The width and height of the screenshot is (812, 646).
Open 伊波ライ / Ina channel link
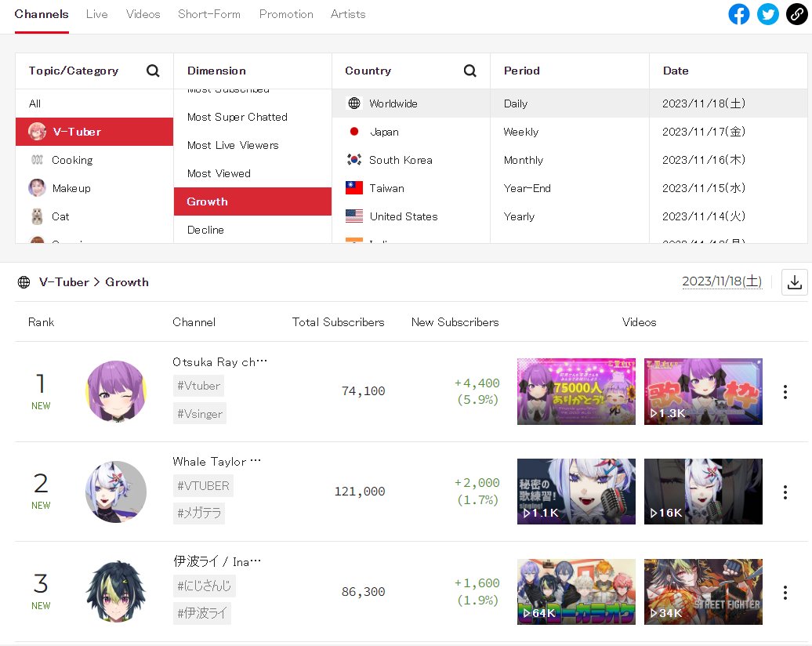point(217,561)
